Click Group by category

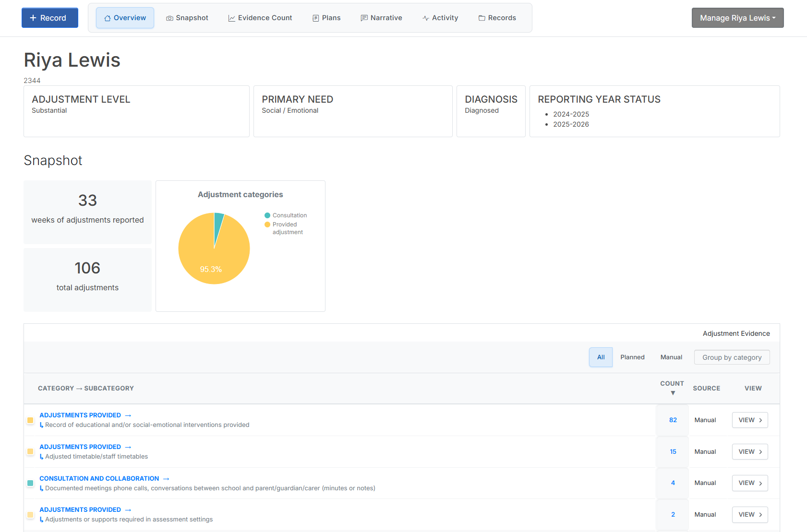pos(732,357)
